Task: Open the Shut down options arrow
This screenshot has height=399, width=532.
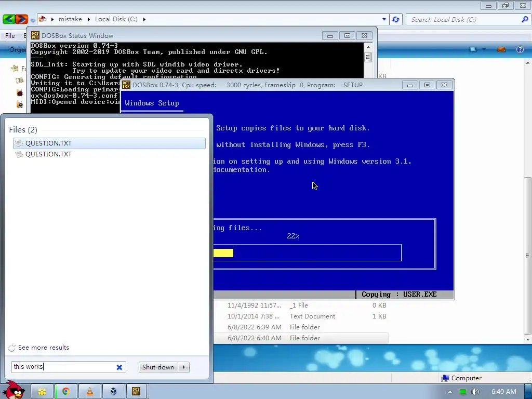Action: click(184, 367)
